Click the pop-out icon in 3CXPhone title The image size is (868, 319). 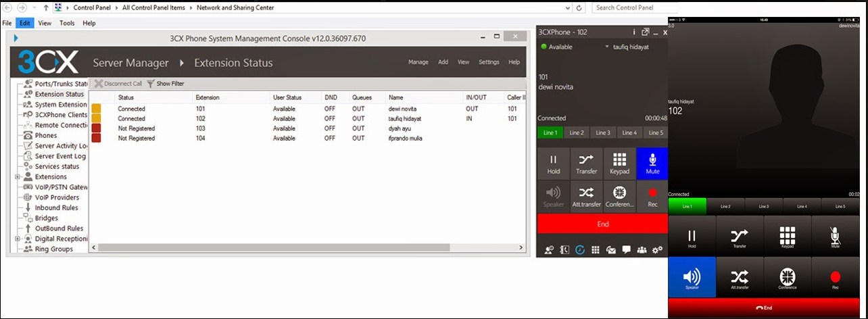point(646,32)
